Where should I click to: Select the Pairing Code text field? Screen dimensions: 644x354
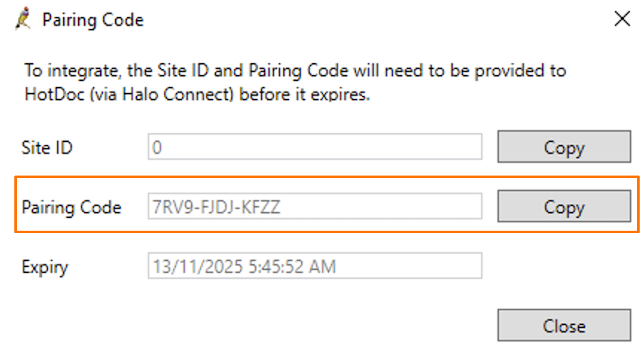(314, 206)
